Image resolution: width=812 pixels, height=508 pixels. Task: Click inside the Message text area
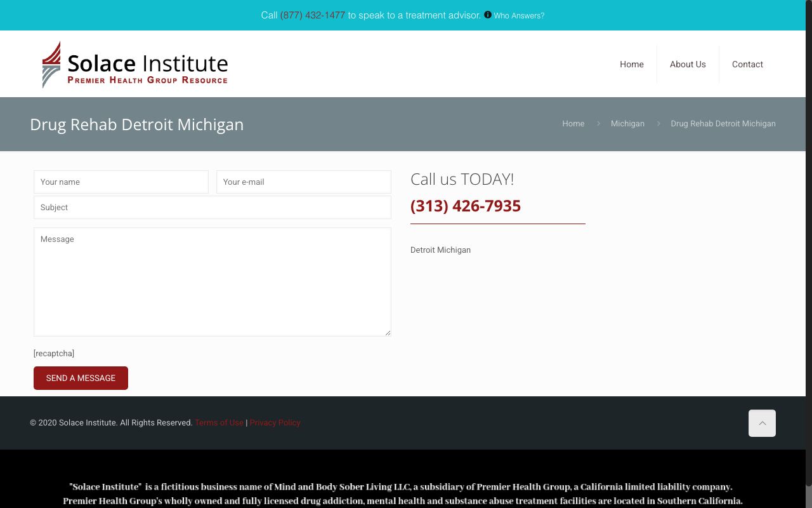[212, 281]
